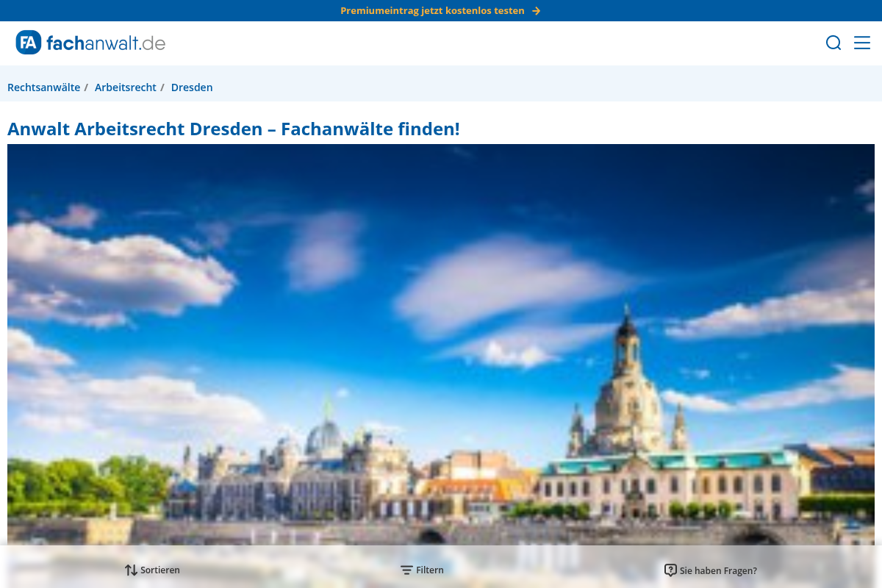Expand the Filtern options
This screenshot has width=882, height=588.
tap(430, 570)
